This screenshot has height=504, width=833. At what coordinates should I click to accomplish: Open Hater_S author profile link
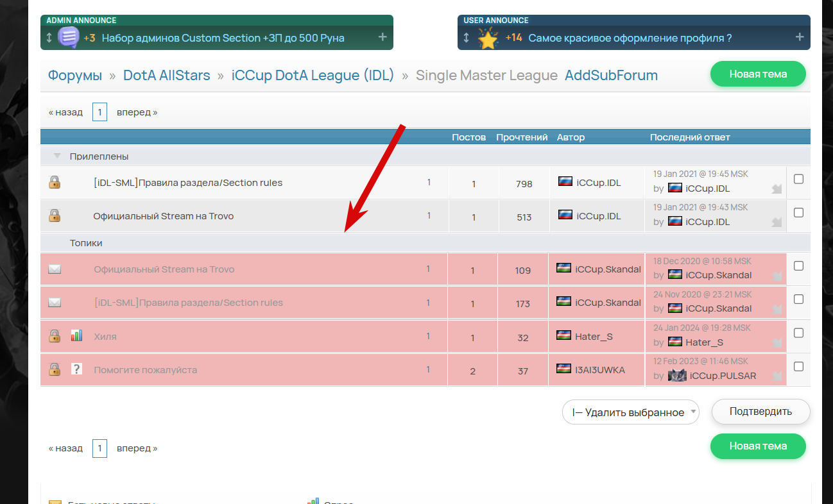pyautogui.click(x=594, y=336)
